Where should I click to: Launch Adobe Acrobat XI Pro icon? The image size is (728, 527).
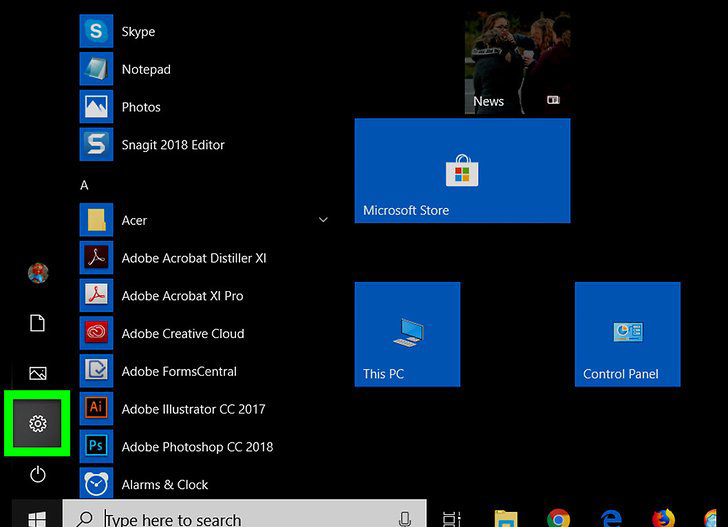pos(96,295)
